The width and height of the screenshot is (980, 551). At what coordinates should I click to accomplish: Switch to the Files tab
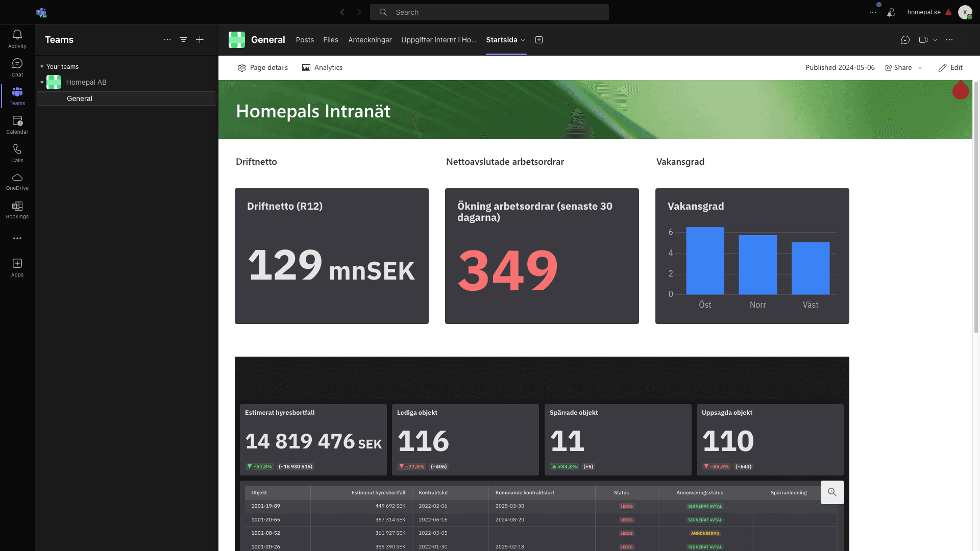[x=331, y=40]
